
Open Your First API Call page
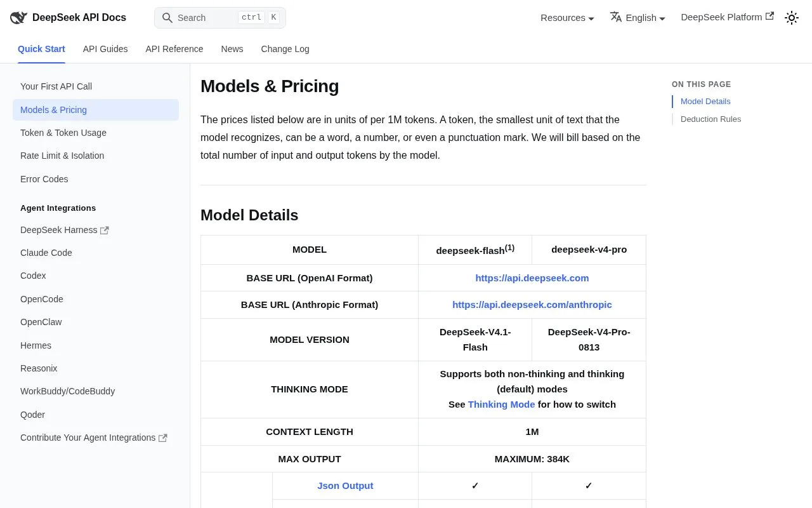click(96, 86)
